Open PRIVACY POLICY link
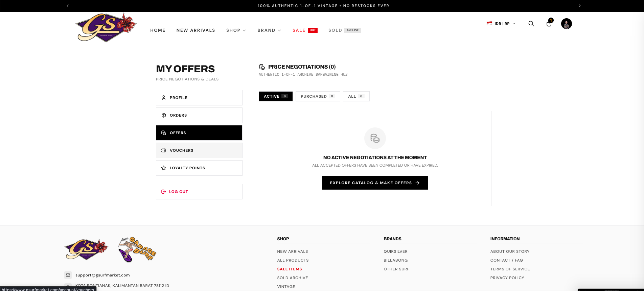Screen dimensions: 644x291 [507, 278]
